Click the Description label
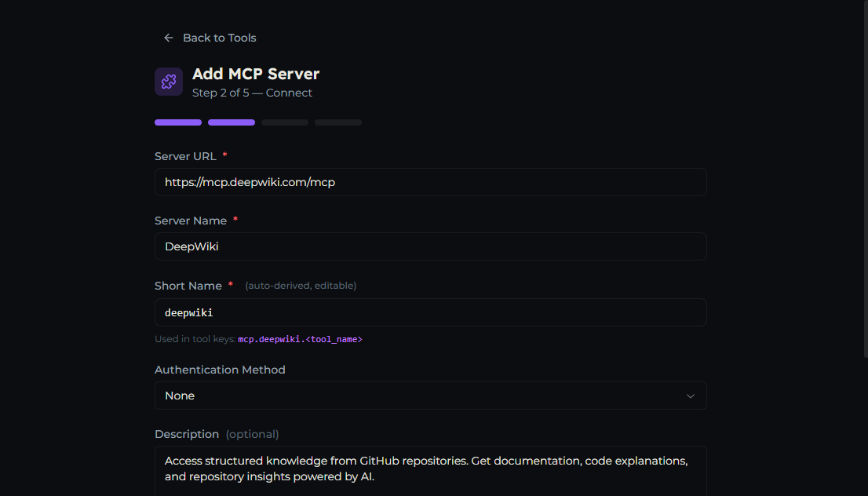868x496 pixels. (187, 435)
